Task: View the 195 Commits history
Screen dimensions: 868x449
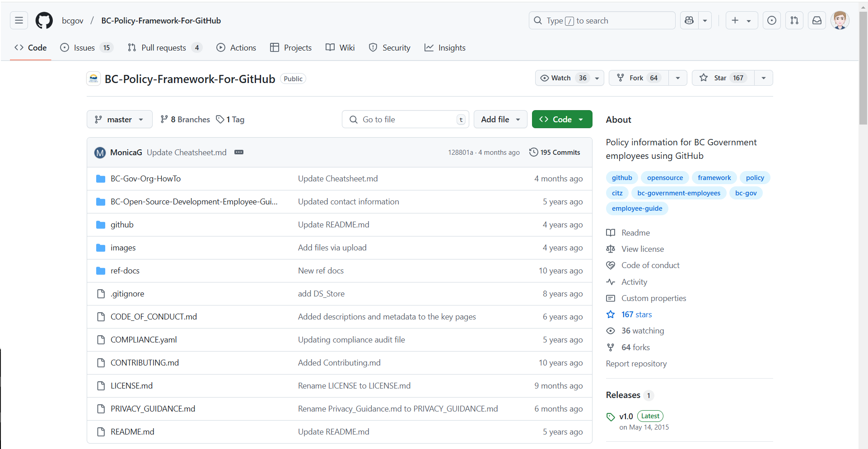Action: [555, 153]
